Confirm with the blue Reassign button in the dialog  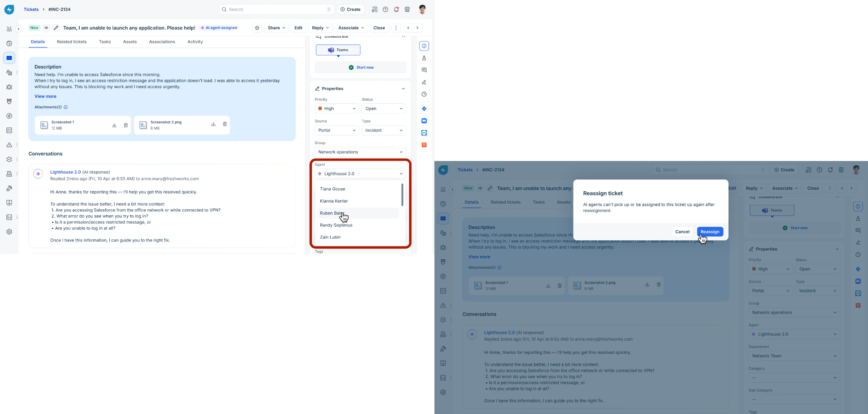pos(710,232)
